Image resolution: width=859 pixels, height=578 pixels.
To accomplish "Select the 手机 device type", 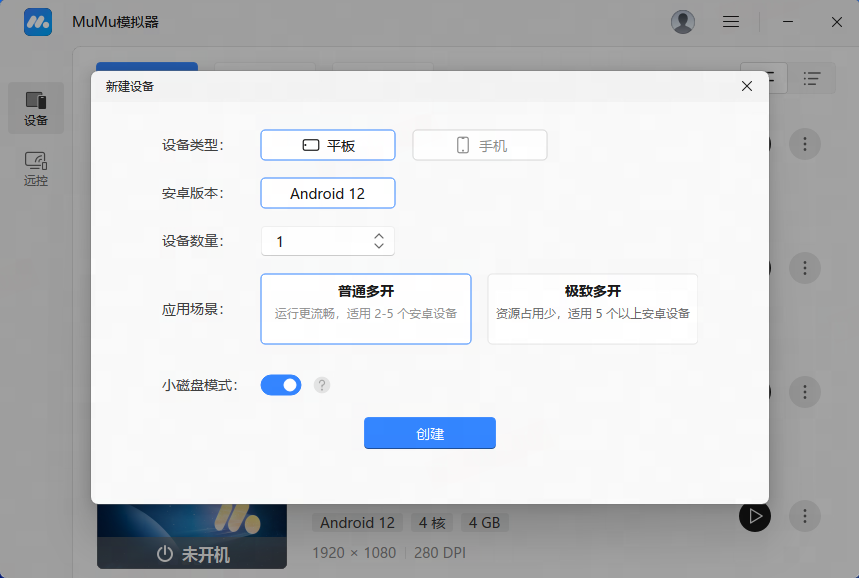I will (480, 145).
